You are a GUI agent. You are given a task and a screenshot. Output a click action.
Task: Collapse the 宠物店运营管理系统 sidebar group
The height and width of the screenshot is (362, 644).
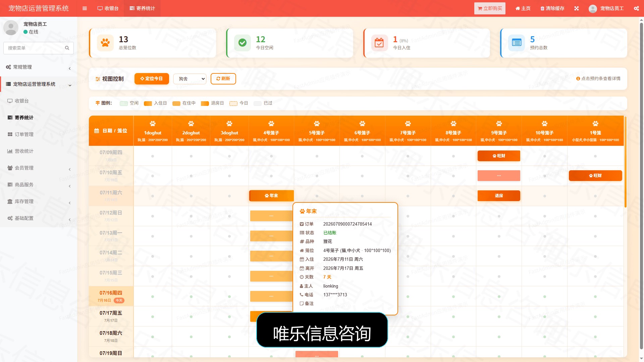point(39,84)
